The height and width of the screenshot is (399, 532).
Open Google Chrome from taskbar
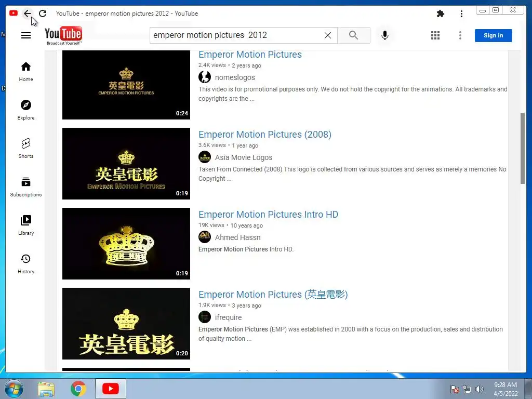click(x=78, y=389)
